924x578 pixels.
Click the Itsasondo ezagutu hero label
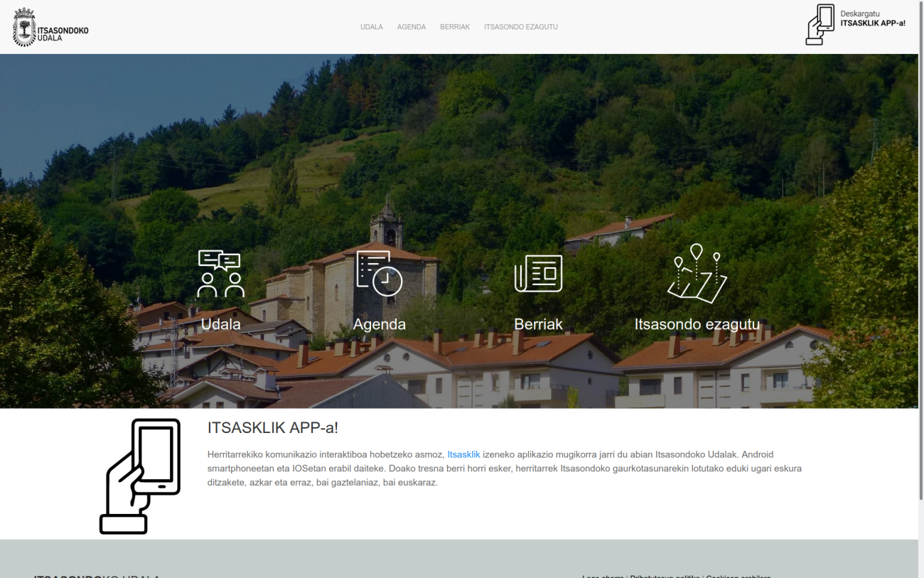(697, 324)
